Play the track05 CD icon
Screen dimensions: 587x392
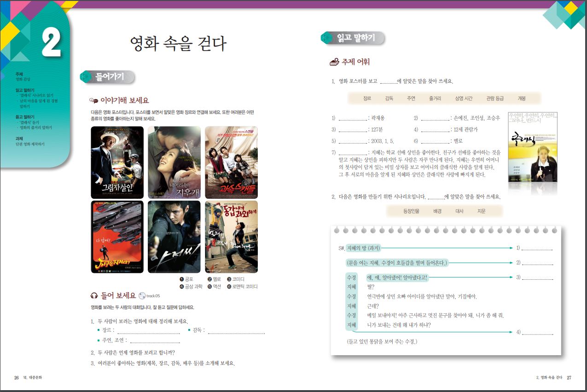(142, 296)
